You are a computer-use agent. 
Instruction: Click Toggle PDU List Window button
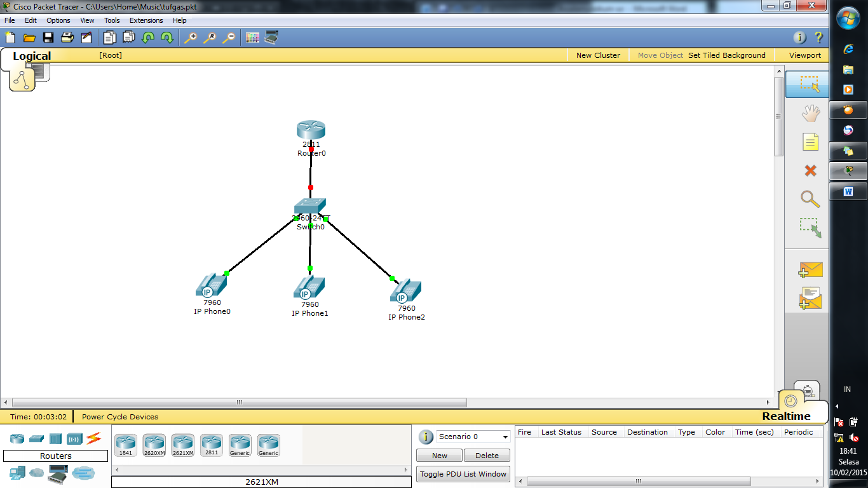(463, 474)
